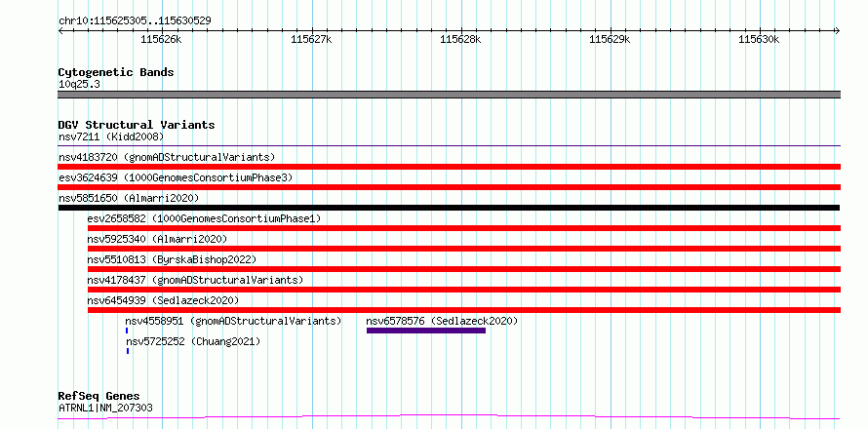Click the red bar under nsv5925340
This screenshot has height=429, width=868.
(x=464, y=249)
